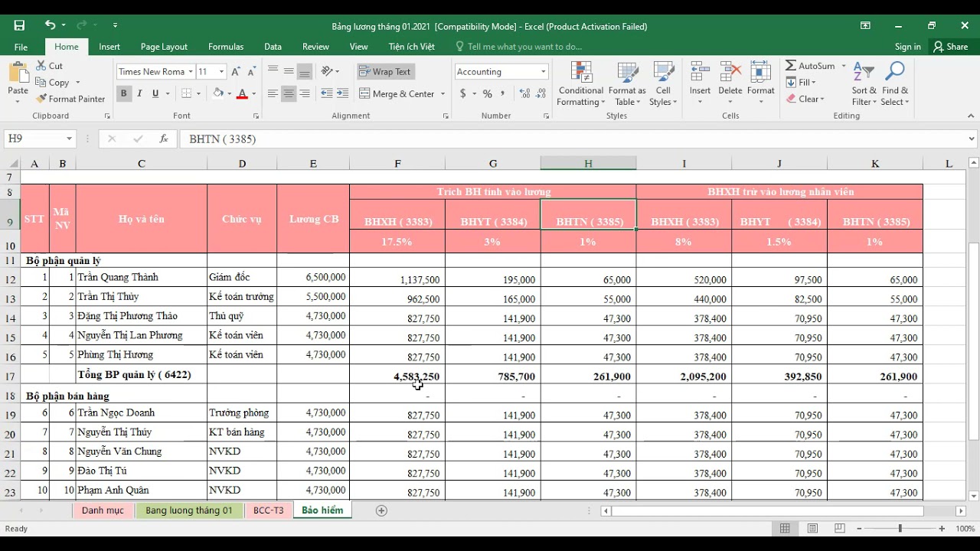980x551 pixels.
Task: Switch to Normal view in status bar
Action: [x=785, y=529]
